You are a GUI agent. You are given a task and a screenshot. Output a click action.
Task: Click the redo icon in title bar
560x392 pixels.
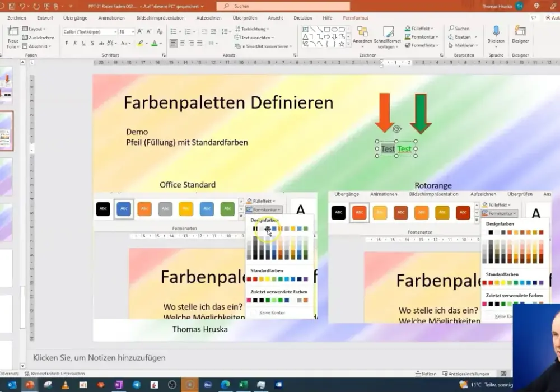pos(36,6)
